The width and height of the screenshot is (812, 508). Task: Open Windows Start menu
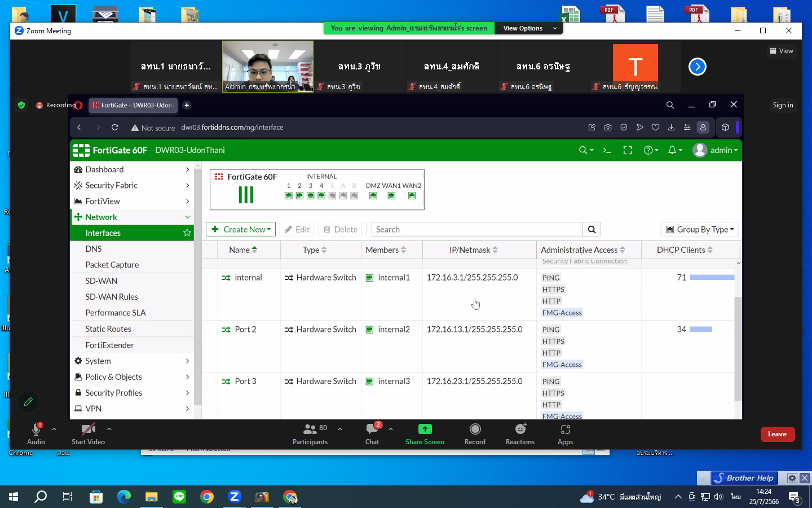[14, 497]
